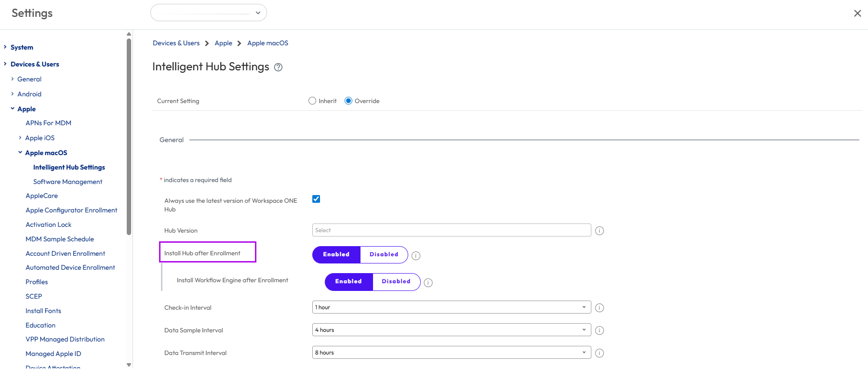The width and height of the screenshot is (868, 381).
Task: Open Activation Lock settings
Action: (x=48, y=224)
